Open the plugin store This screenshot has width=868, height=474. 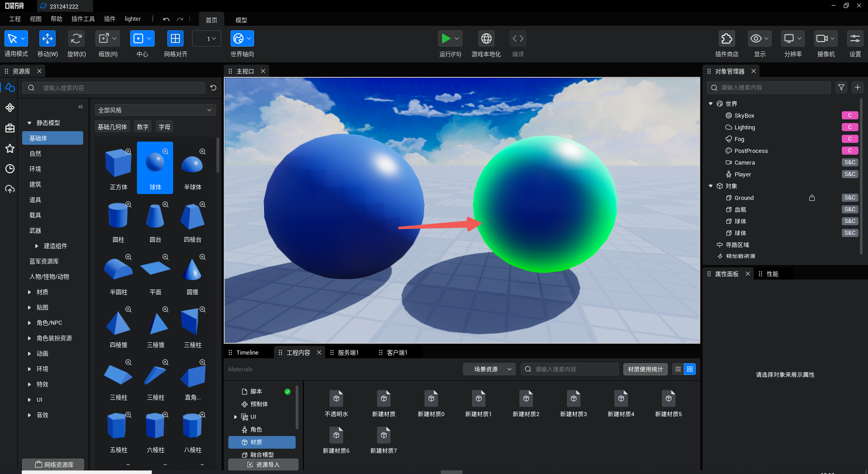click(726, 39)
